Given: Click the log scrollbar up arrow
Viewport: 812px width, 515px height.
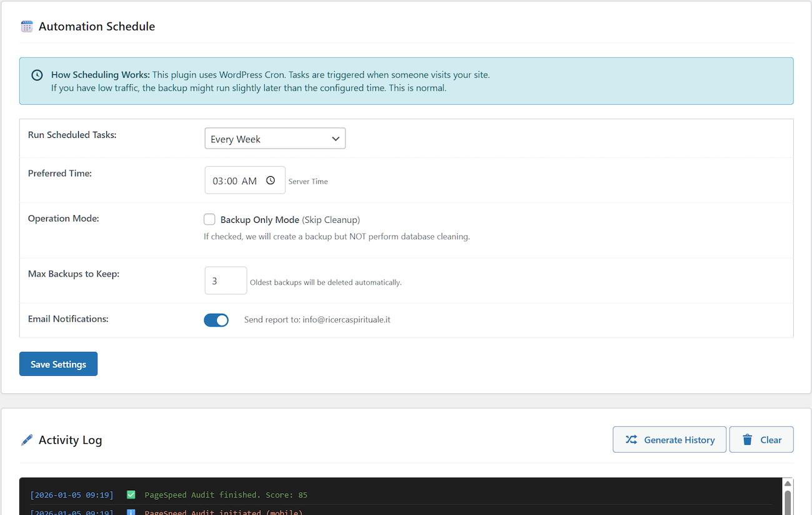Looking at the screenshot, I should pos(788,484).
